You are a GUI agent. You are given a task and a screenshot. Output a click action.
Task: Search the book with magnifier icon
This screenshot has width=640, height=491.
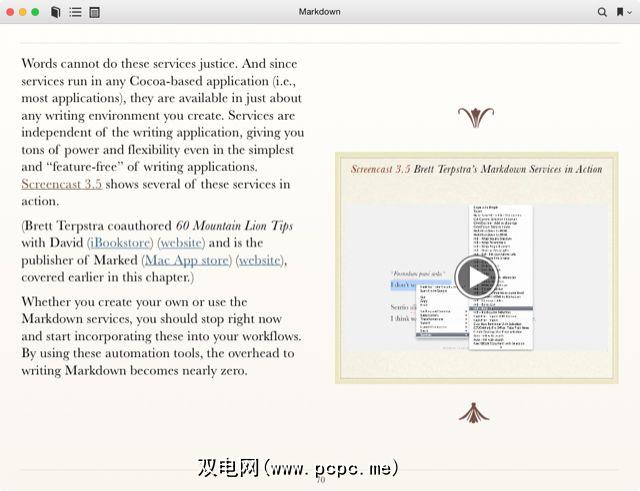coord(602,12)
